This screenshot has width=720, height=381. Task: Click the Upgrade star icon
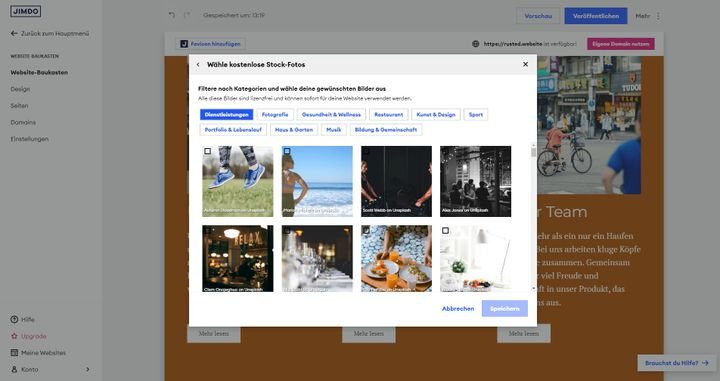[x=14, y=336]
